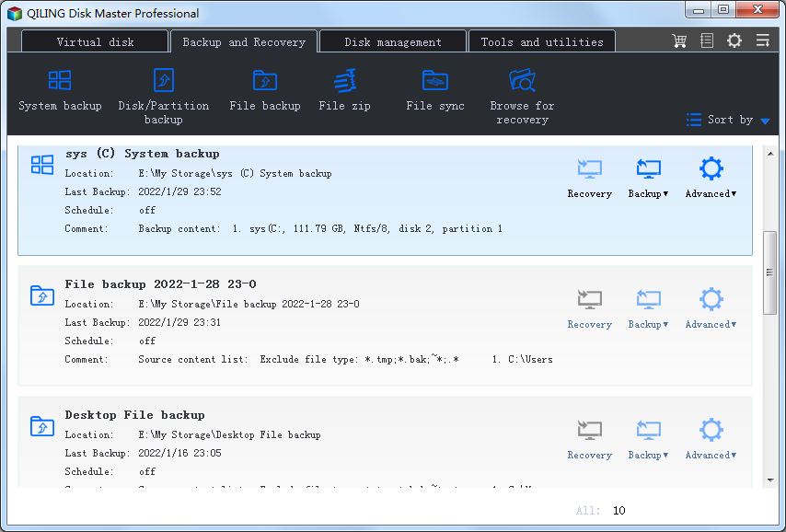Screen dimensions: 786x532
Task: Open the File zip tool
Action: point(344,90)
